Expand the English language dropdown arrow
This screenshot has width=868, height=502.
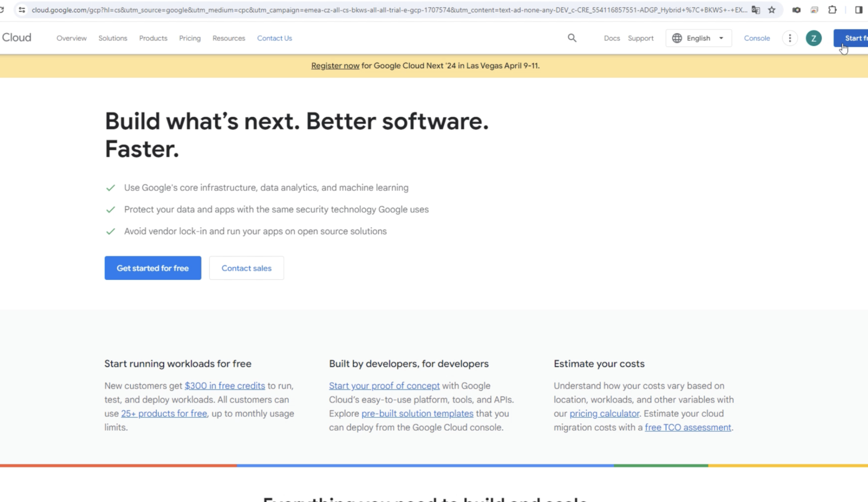[x=721, y=38]
